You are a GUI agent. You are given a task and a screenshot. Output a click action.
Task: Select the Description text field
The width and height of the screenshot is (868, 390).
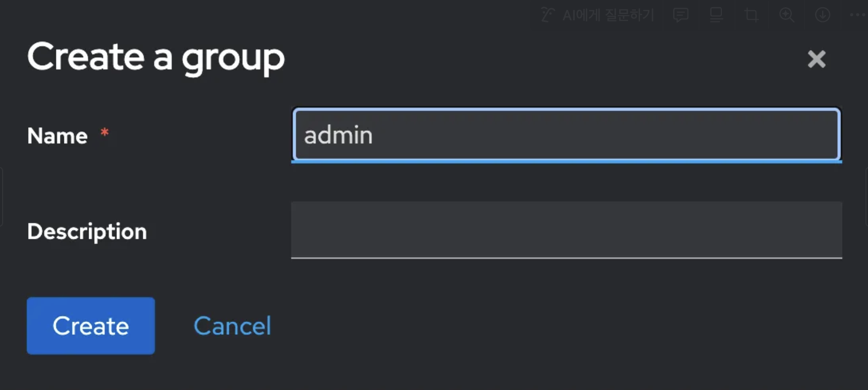point(566,230)
